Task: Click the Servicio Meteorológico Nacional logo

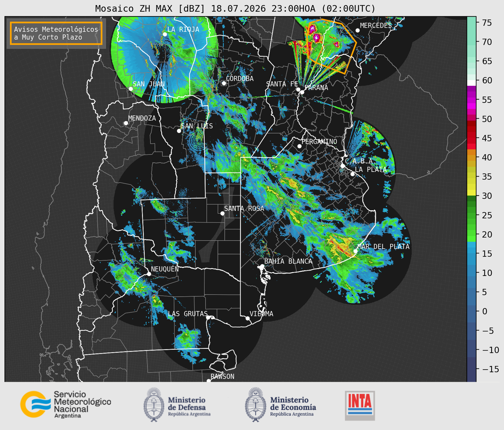Action: point(65,404)
